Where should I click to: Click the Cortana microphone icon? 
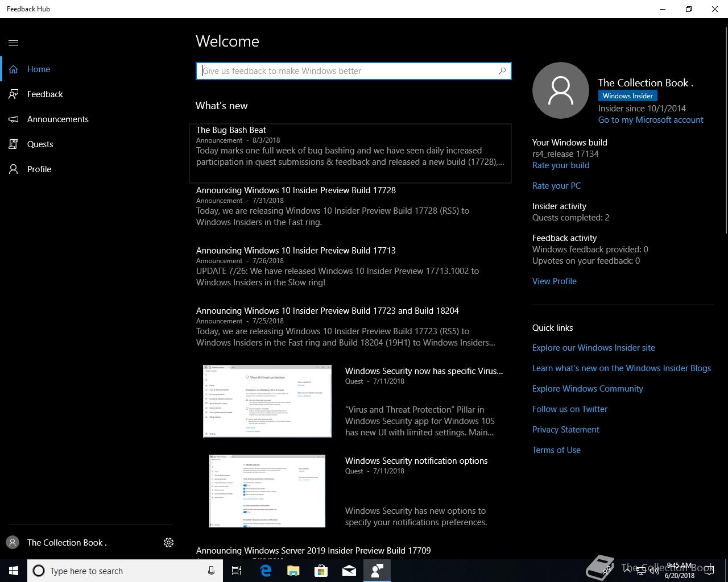(x=211, y=571)
